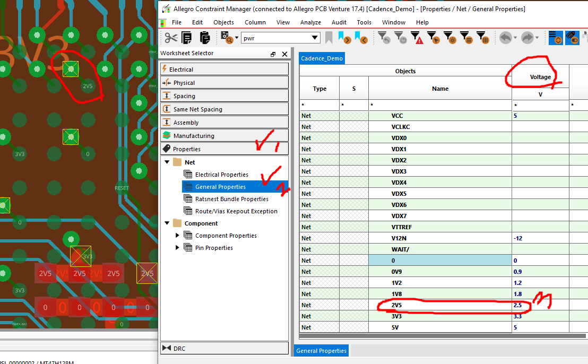Open the Undo history dropdown arrow
The width and height of the screenshot is (588, 364).
pyautogui.click(x=515, y=38)
